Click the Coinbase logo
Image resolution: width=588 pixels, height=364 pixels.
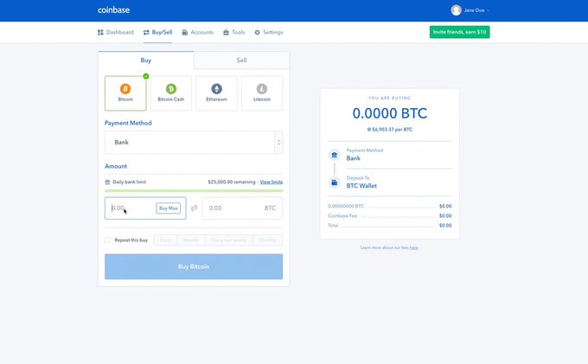pyautogui.click(x=113, y=10)
